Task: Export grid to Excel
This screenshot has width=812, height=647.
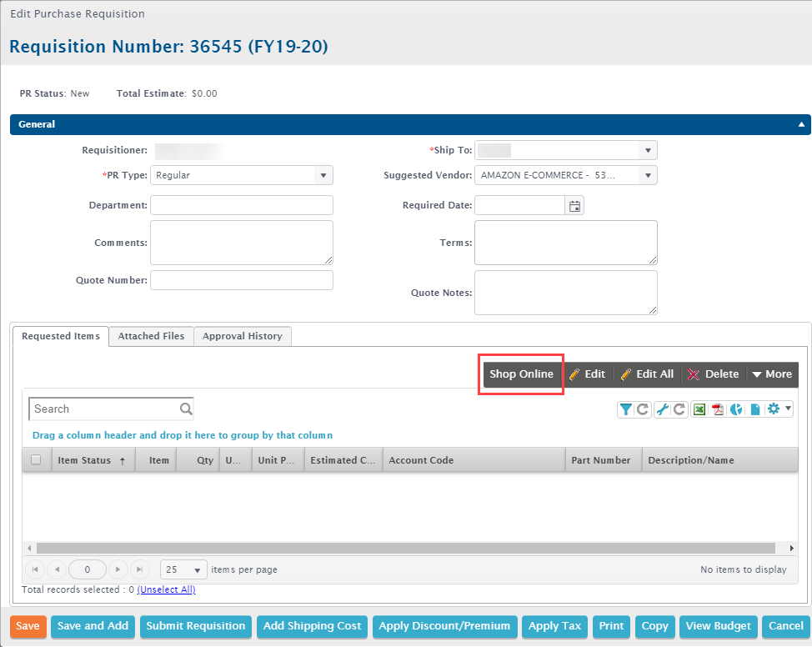Action: click(699, 409)
